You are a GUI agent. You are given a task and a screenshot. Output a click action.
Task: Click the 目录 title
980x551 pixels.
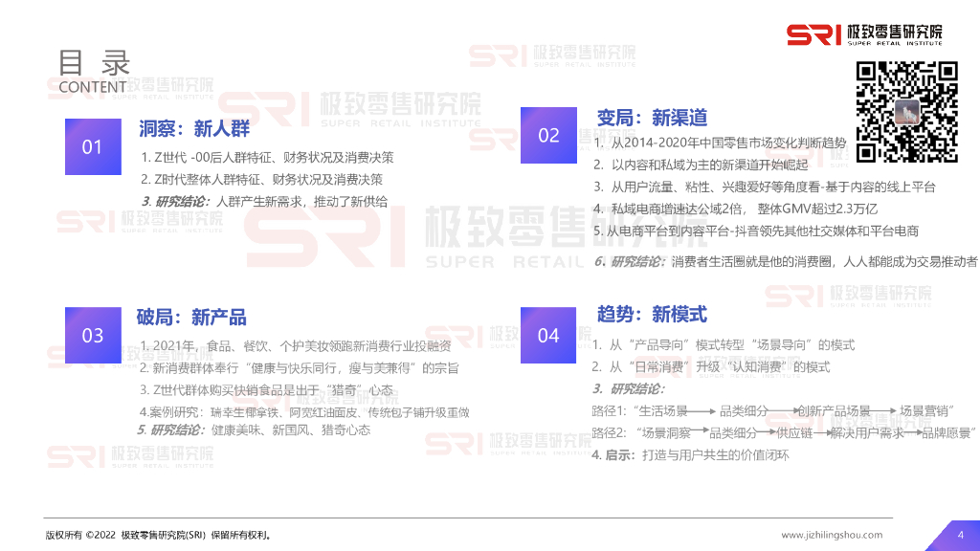[94, 63]
